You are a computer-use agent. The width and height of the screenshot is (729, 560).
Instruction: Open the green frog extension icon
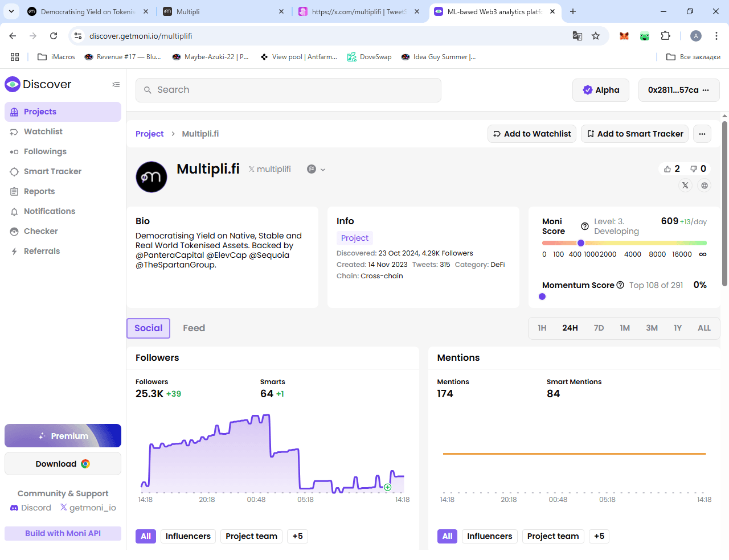645,36
